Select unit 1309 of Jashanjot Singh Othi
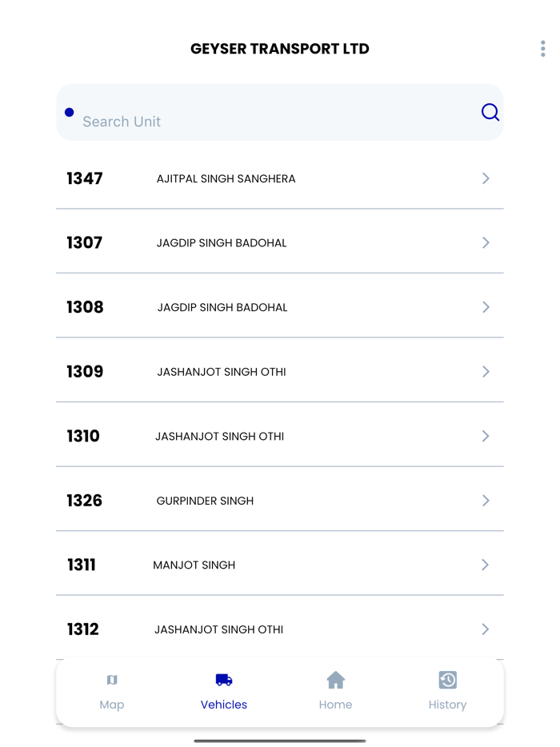The image size is (560, 747). point(280,371)
